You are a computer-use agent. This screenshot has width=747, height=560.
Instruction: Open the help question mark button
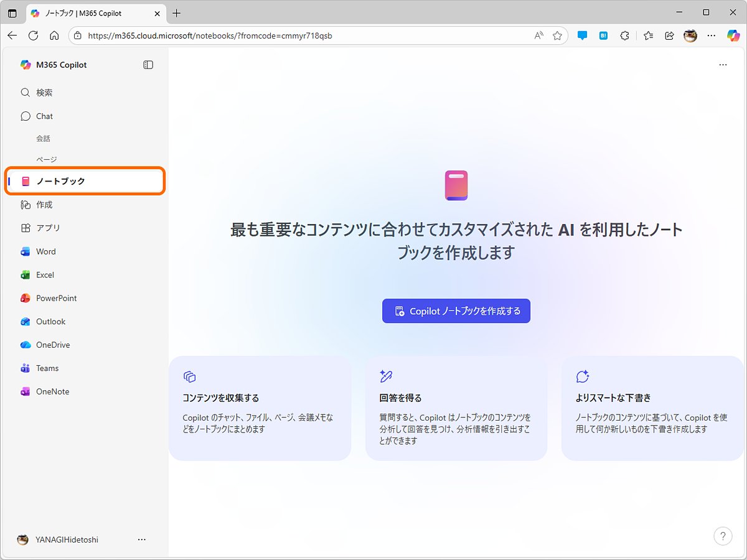pos(723,536)
